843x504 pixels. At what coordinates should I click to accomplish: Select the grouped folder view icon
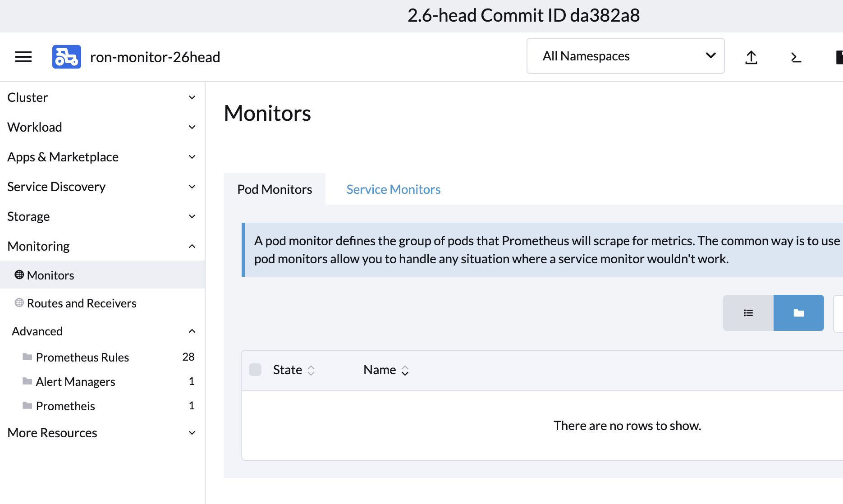tap(798, 312)
